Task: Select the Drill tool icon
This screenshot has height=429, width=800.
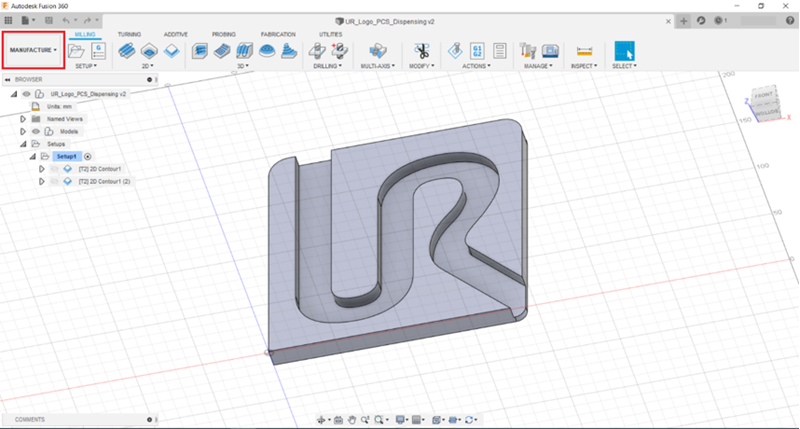Action: (x=317, y=51)
